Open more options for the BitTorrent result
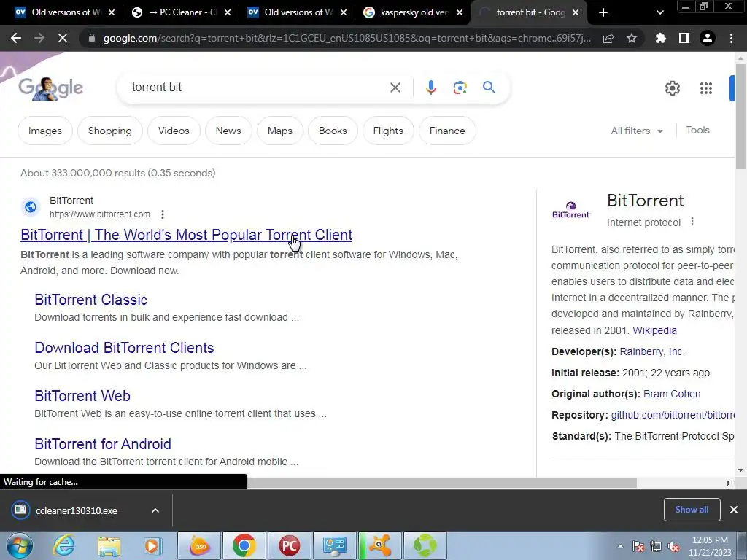 tap(163, 214)
